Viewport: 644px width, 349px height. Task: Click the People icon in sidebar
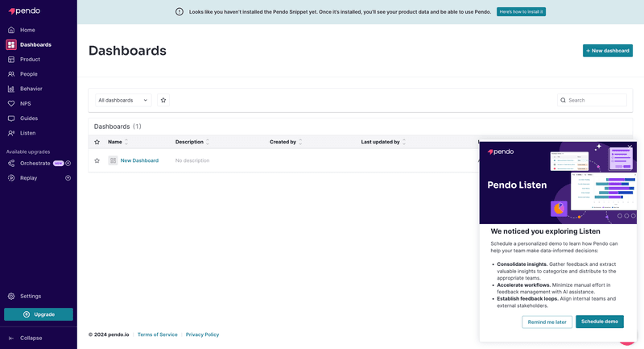tap(11, 74)
